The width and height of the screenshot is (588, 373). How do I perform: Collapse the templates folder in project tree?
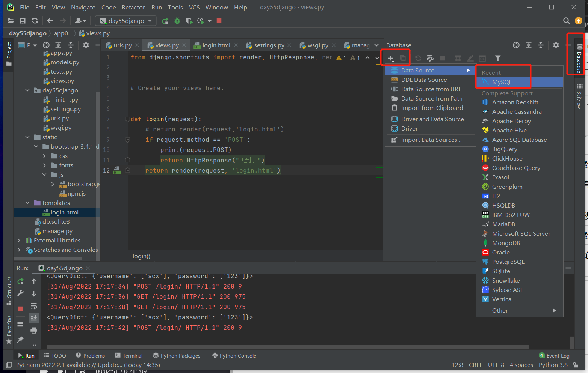(x=27, y=203)
